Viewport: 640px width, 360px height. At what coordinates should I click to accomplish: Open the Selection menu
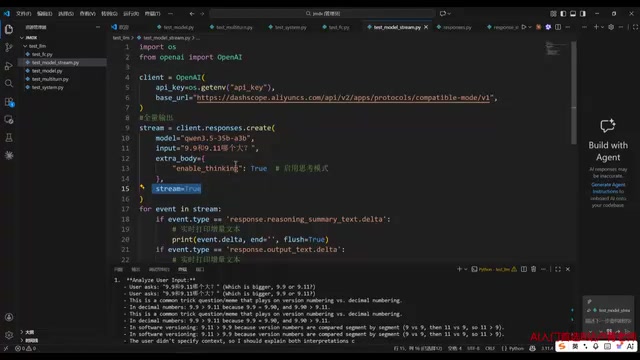[66, 13]
